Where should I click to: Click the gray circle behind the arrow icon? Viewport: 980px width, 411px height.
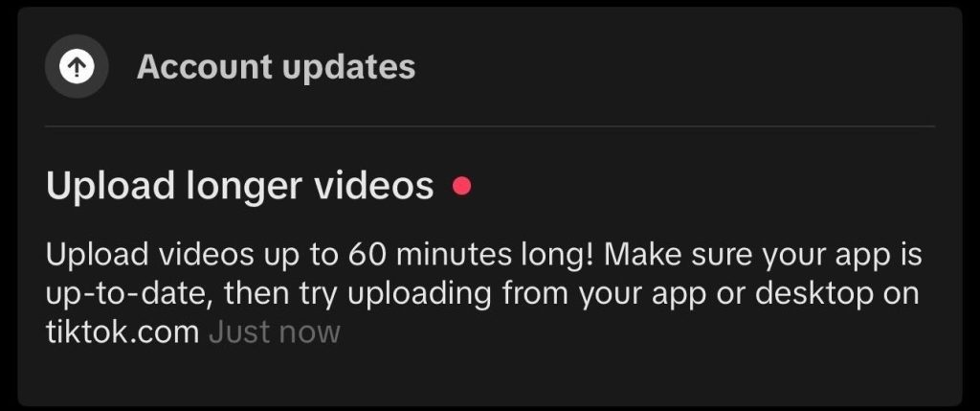tap(77, 67)
